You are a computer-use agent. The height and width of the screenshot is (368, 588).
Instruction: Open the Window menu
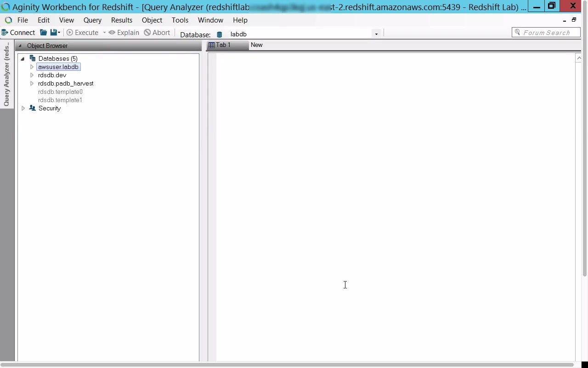pos(210,20)
